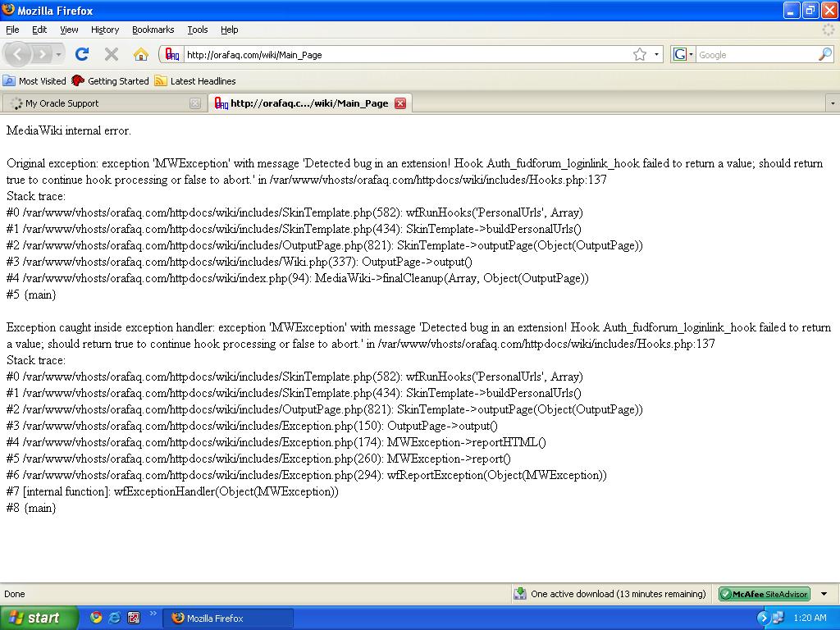Open the Edit menu
This screenshot has width=840, height=630.
click(x=39, y=30)
